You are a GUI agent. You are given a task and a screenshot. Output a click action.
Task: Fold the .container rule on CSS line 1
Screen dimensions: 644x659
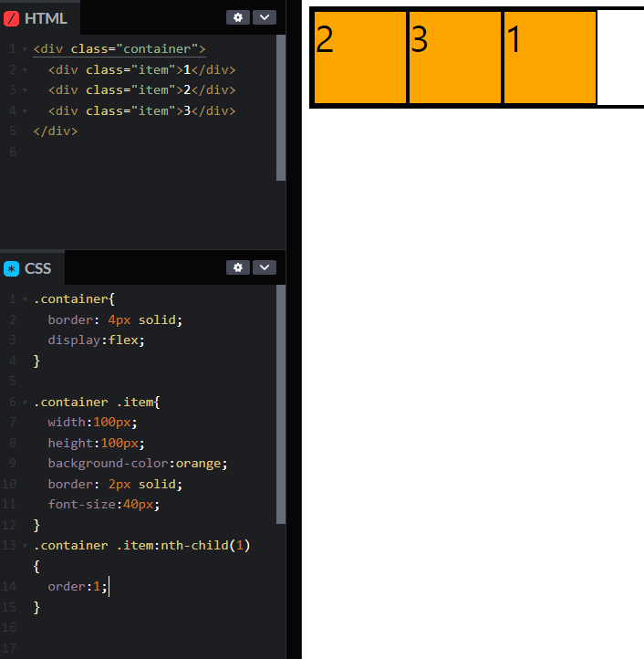25,299
